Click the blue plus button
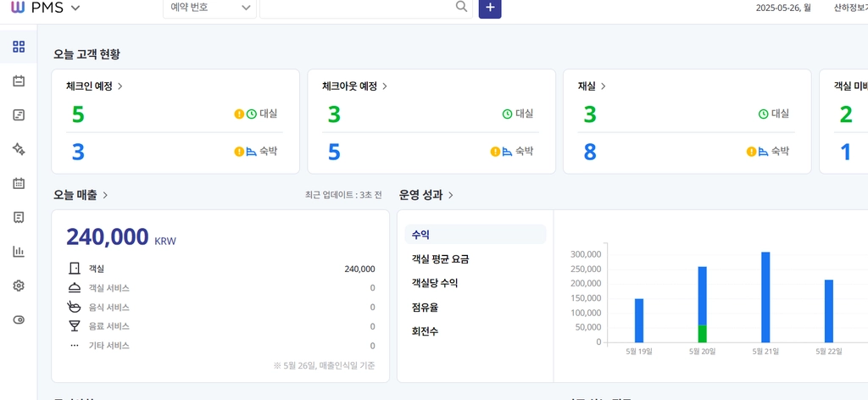 pos(490,8)
